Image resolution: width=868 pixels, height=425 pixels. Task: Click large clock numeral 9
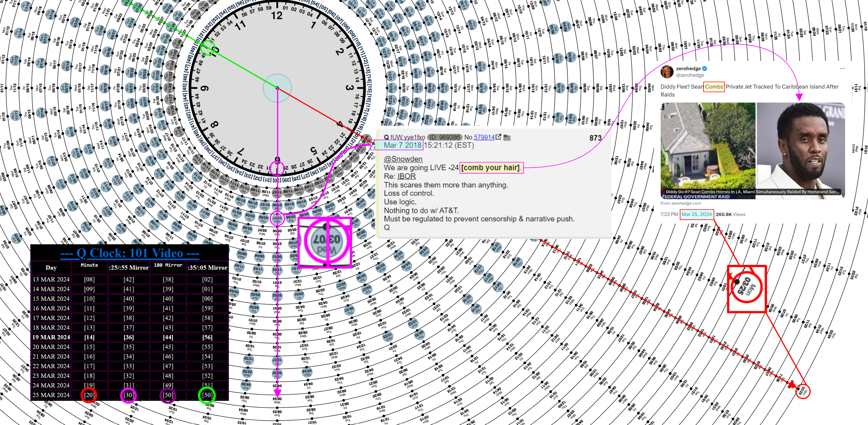(x=204, y=88)
